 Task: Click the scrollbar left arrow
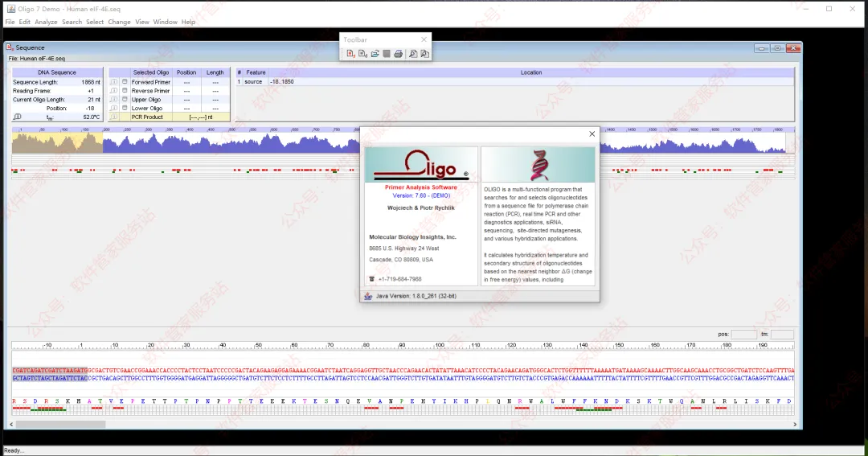pyautogui.click(x=11, y=425)
